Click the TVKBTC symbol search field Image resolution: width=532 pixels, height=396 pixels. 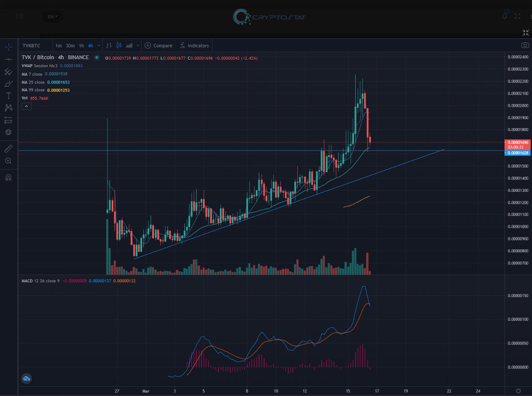(35, 45)
